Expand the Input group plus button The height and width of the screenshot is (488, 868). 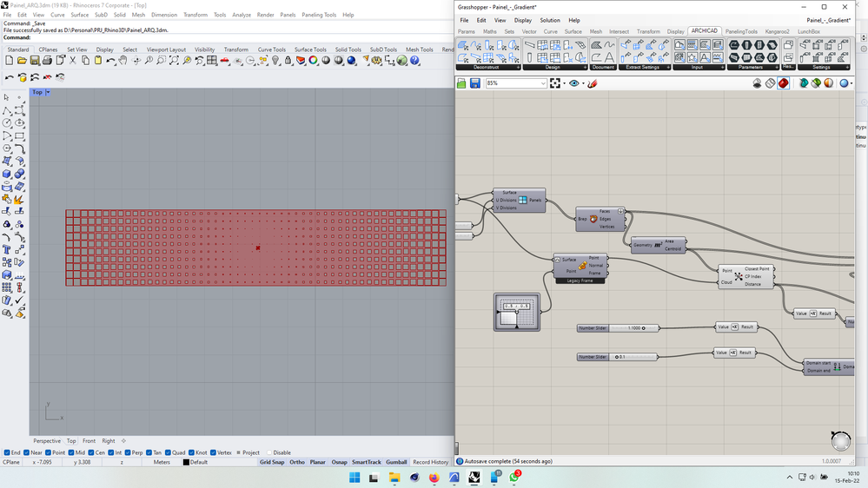tap(722, 68)
